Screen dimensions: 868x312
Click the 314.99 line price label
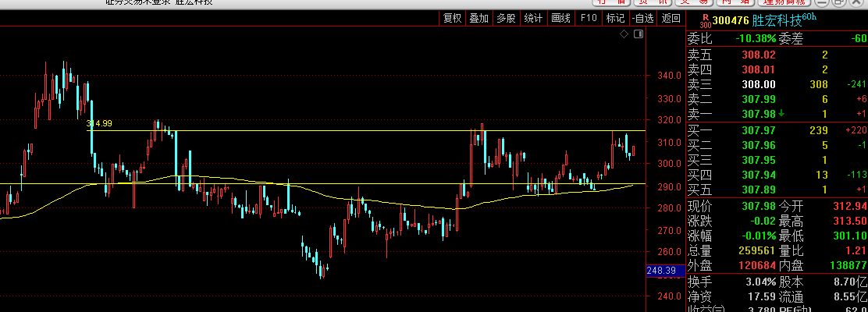coord(100,123)
